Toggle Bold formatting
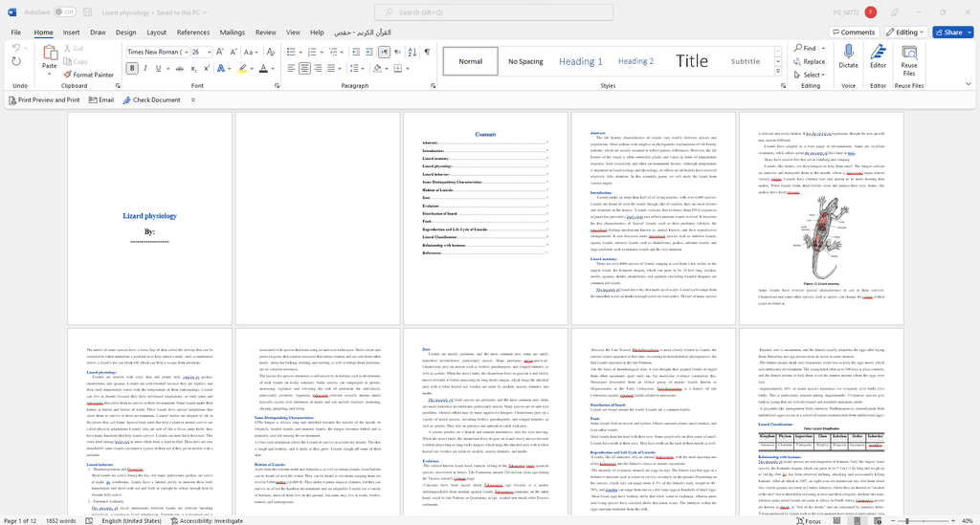The width and height of the screenshot is (980, 525). pyautogui.click(x=132, y=68)
